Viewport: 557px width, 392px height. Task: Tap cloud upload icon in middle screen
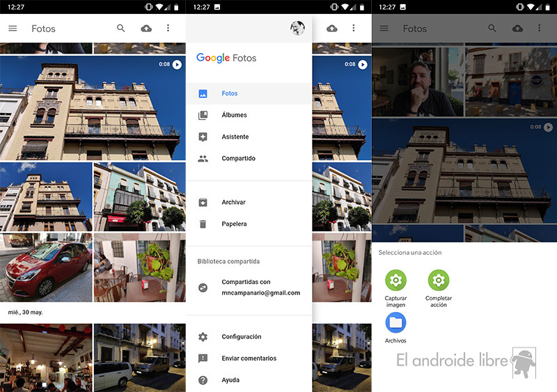point(332,29)
